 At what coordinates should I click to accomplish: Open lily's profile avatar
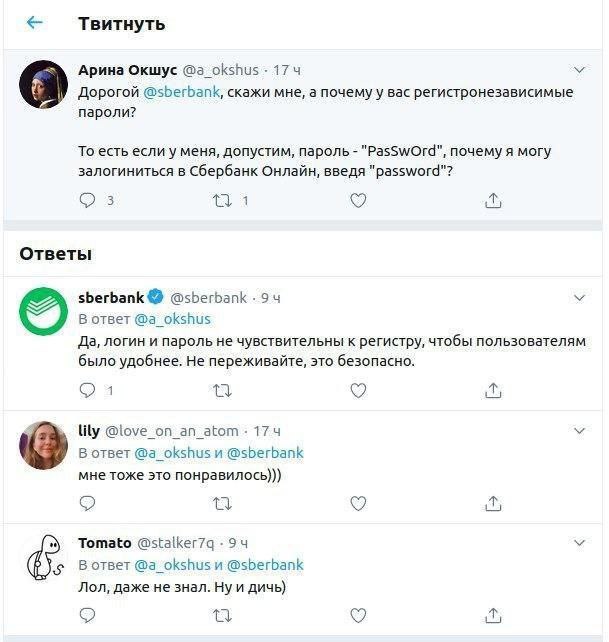(x=44, y=445)
